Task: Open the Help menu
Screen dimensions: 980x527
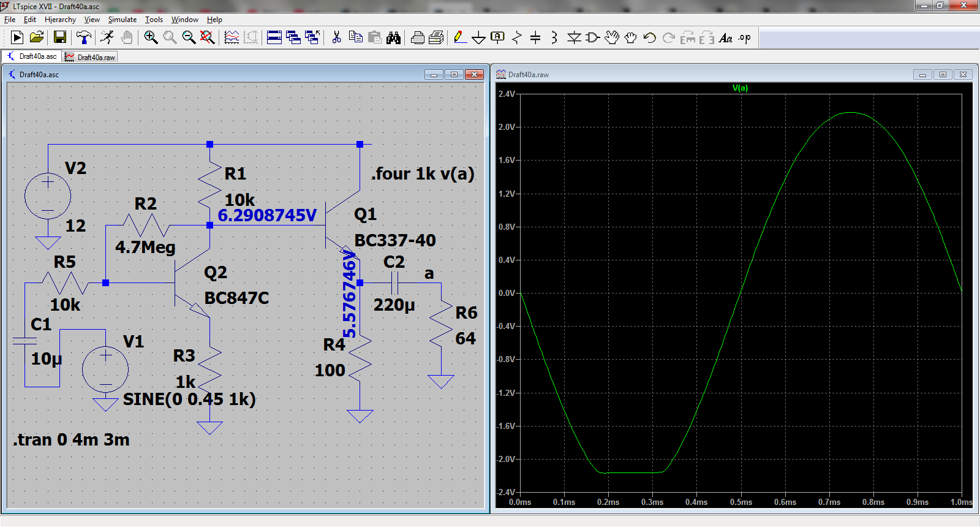Action: pos(214,20)
